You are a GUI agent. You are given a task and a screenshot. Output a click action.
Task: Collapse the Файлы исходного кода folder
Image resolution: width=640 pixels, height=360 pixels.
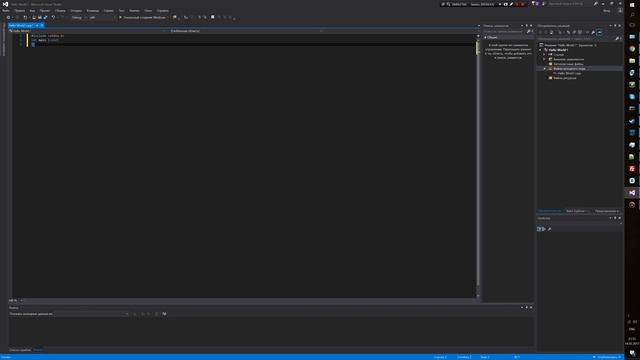[544, 69]
